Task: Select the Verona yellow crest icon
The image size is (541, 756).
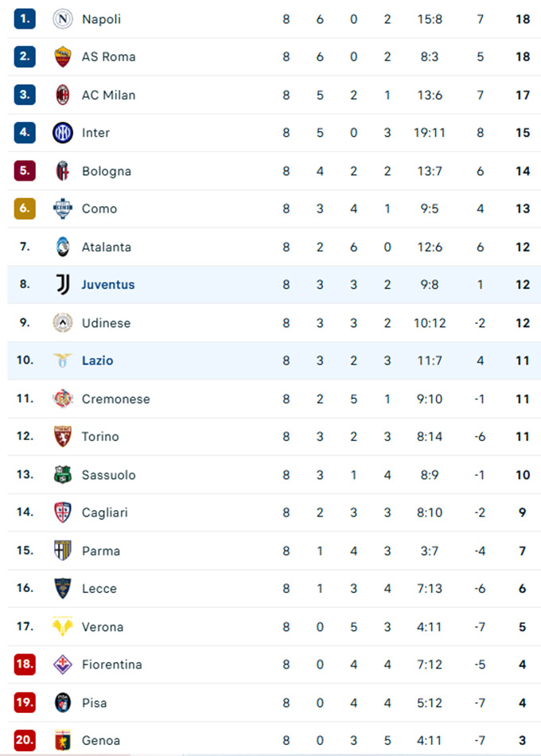Action: tap(62, 626)
